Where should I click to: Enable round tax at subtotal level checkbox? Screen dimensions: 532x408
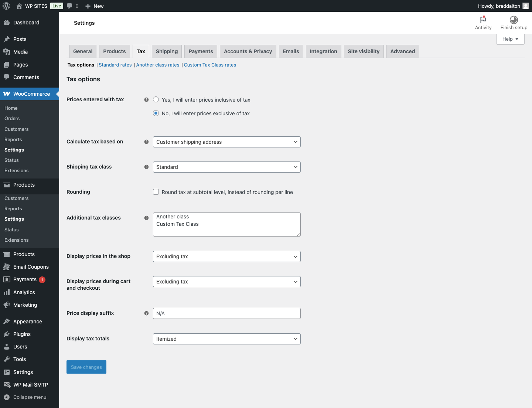coord(156,192)
